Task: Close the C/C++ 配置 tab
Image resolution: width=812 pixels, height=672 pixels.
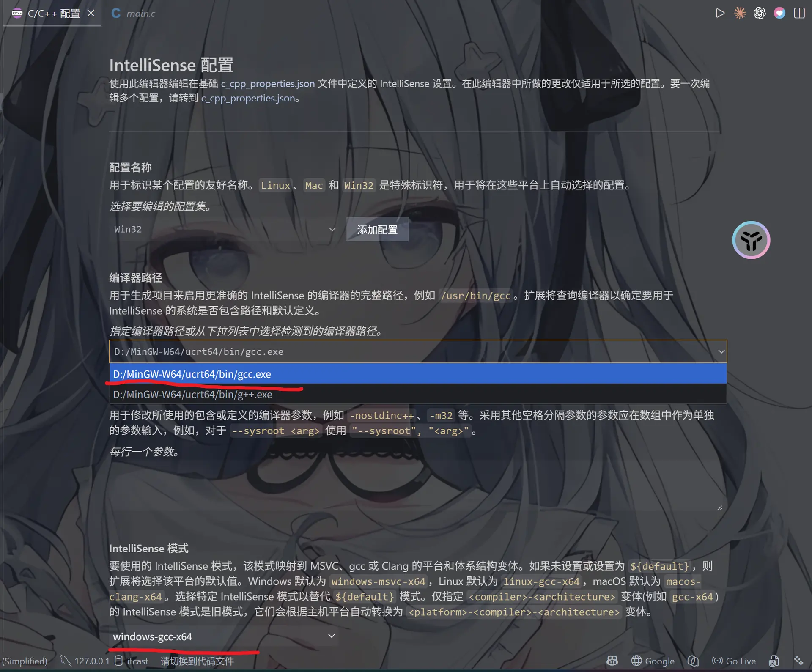Action: [x=91, y=13]
